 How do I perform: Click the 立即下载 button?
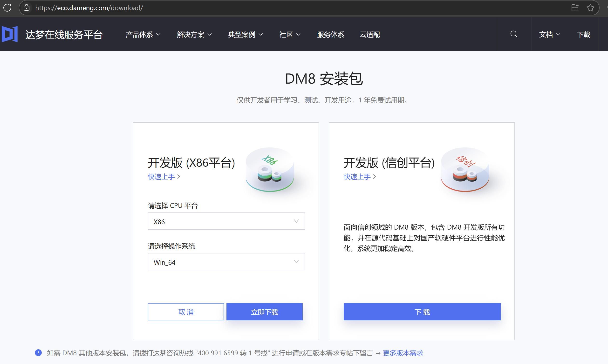pyautogui.click(x=264, y=312)
